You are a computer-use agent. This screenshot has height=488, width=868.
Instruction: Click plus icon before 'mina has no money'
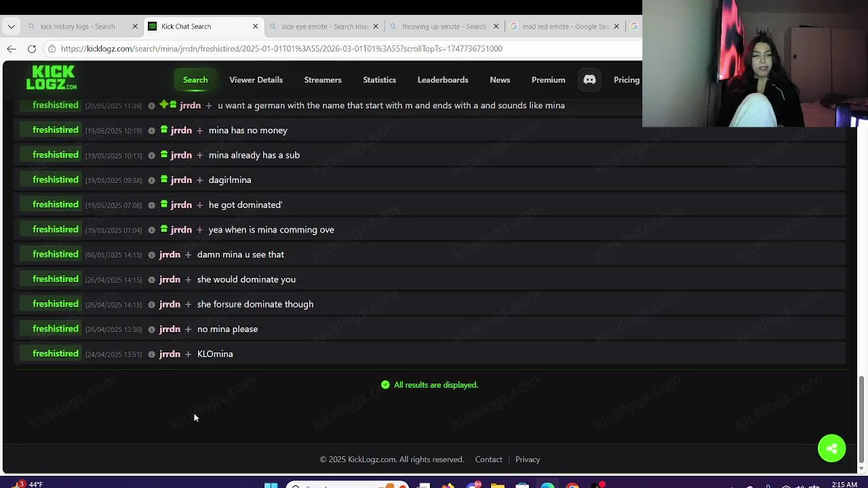click(199, 130)
